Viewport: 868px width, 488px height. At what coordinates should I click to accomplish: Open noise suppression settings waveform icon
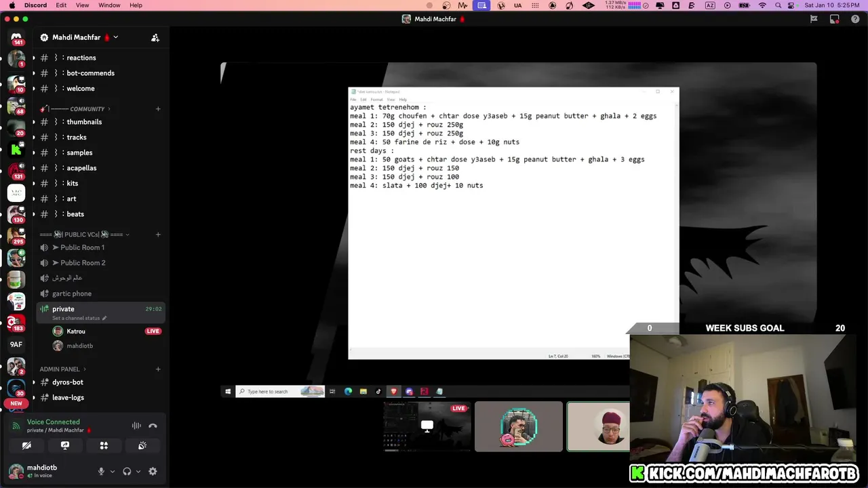[136, 426]
